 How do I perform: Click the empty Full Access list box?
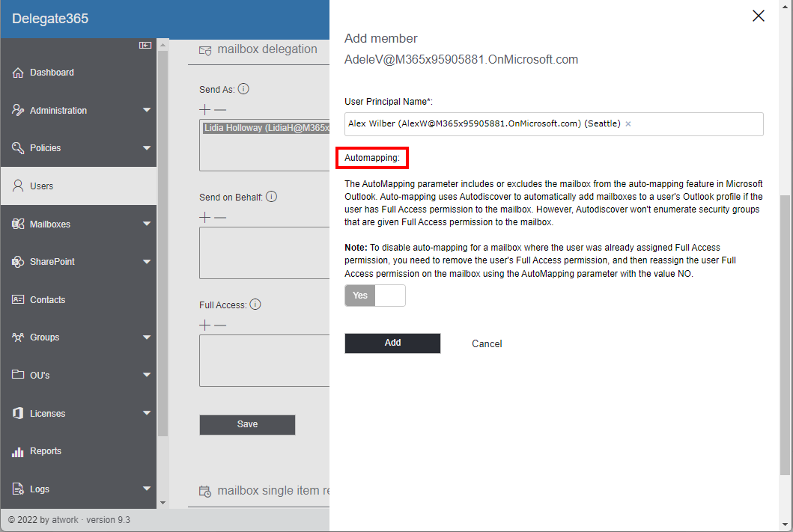pos(264,361)
